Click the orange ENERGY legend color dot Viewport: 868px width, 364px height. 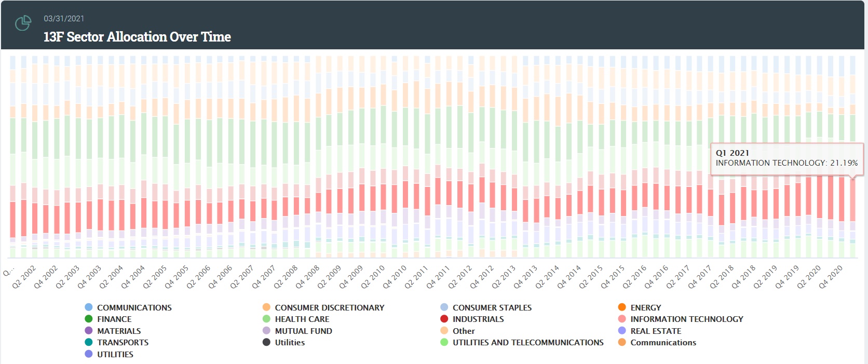[622, 307]
